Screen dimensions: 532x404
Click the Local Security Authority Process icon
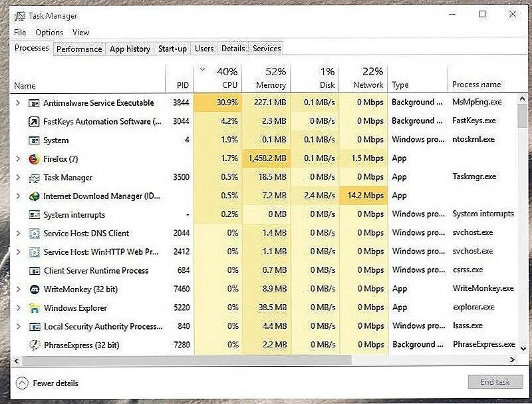(x=35, y=327)
